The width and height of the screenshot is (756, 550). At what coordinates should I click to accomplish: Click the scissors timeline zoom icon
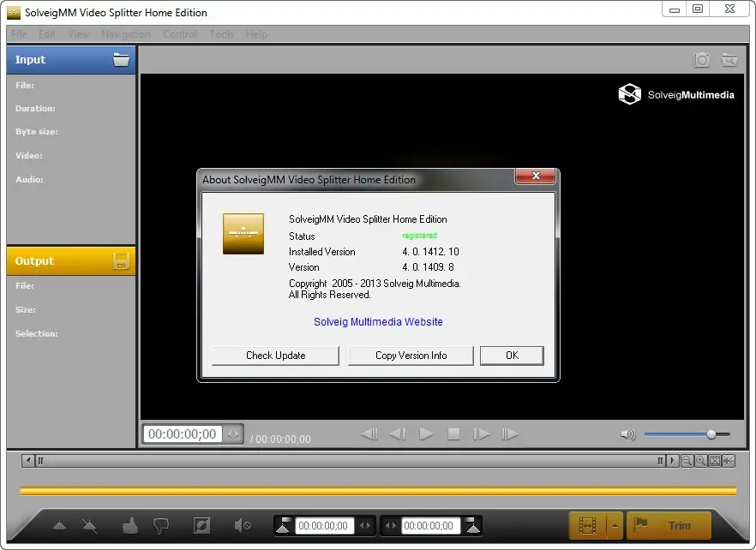coord(729,461)
